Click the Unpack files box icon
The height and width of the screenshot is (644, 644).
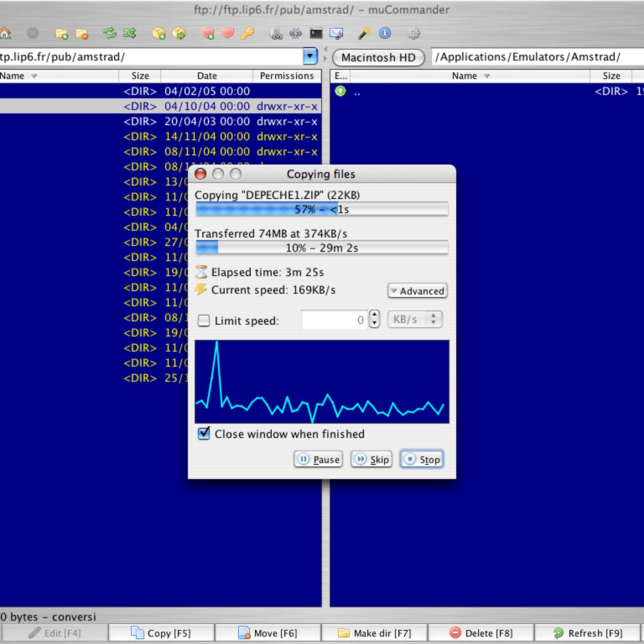coord(179,33)
